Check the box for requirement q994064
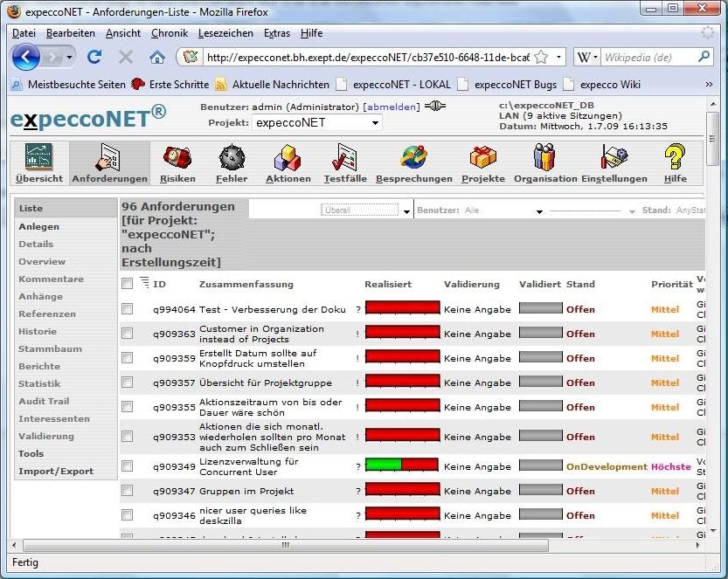Screen dimensions: 728x579 (128, 309)
